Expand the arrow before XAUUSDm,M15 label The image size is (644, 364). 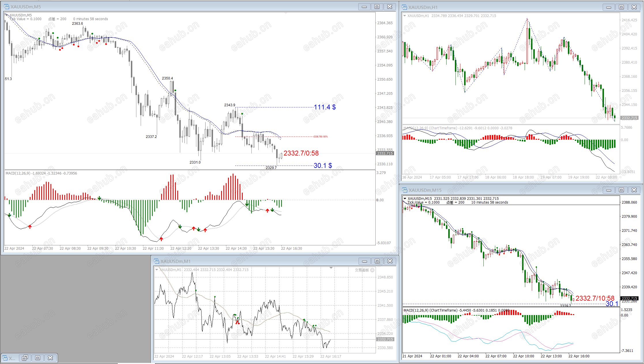tap(405, 198)
